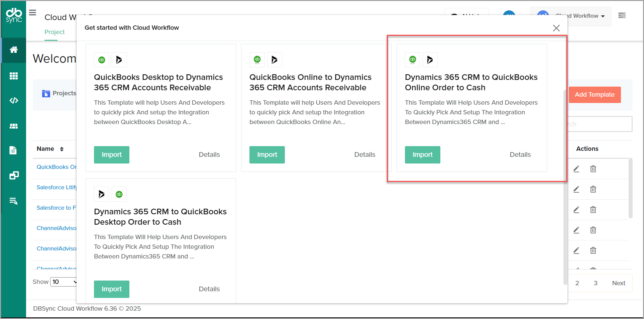This screenshot has width=644, height=319.
Task: Click the code brackets sidebar icon
Action: (14, 100)
